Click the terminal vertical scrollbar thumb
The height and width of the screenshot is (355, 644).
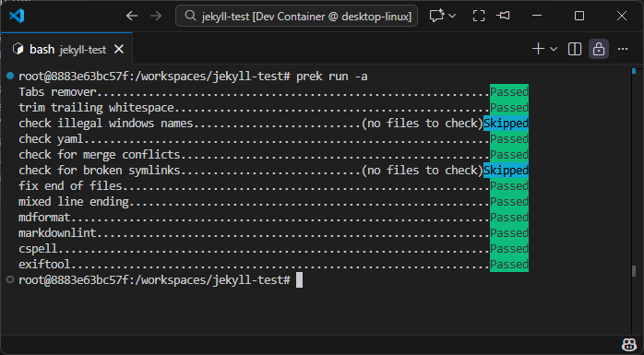(634, 271)
